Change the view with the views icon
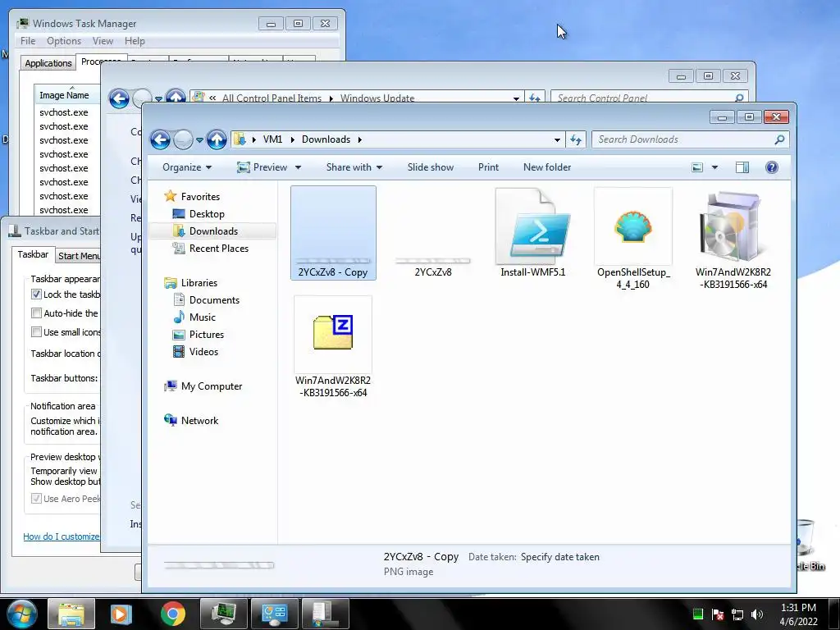This screenshot has width=840, height=630. (x=697, y=167)
